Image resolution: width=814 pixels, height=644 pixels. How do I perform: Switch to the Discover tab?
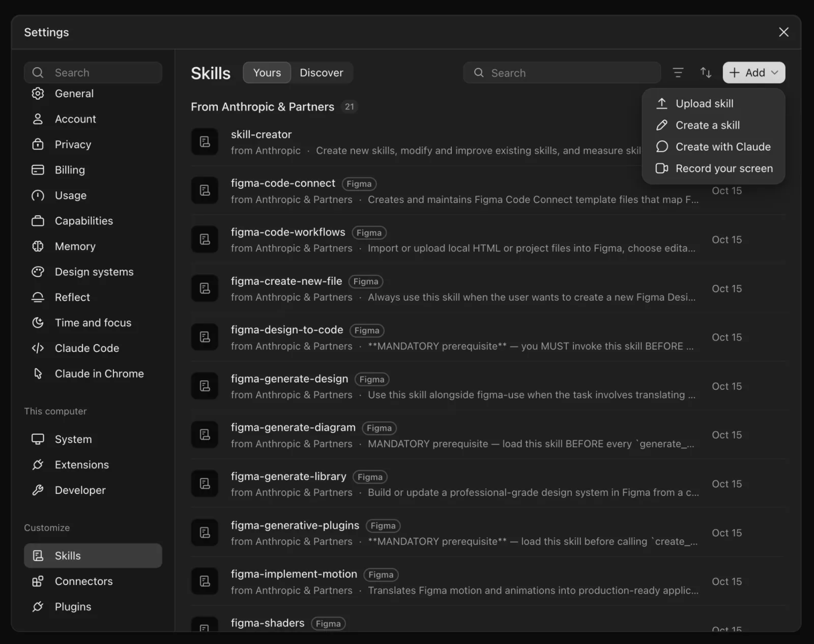(x=322, y=73)
